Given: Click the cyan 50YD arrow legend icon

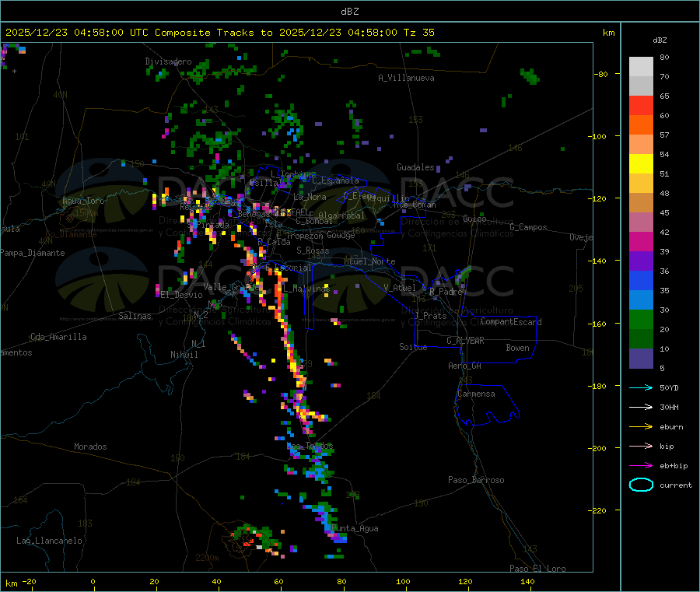Looking at the screenshot, I should 641,387.
